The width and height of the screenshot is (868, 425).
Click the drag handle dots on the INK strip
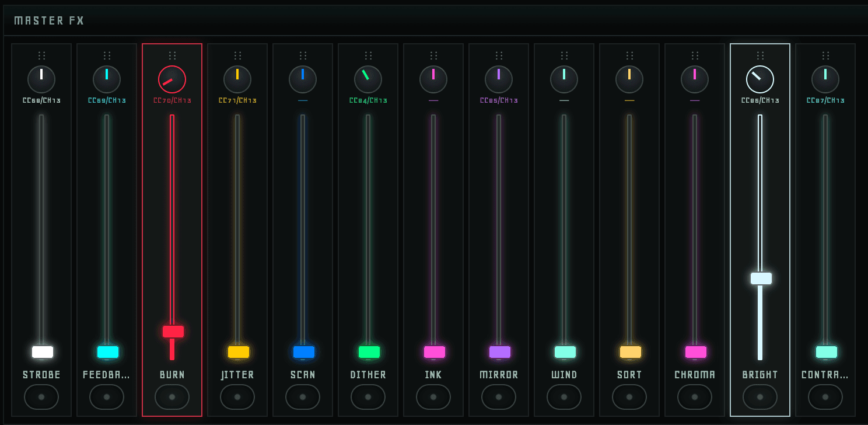433,55
